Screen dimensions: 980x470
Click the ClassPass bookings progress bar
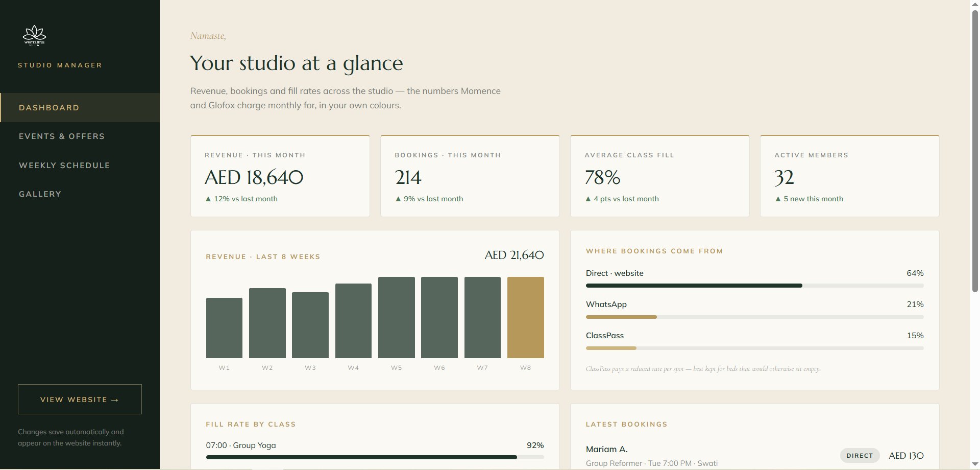755,348
